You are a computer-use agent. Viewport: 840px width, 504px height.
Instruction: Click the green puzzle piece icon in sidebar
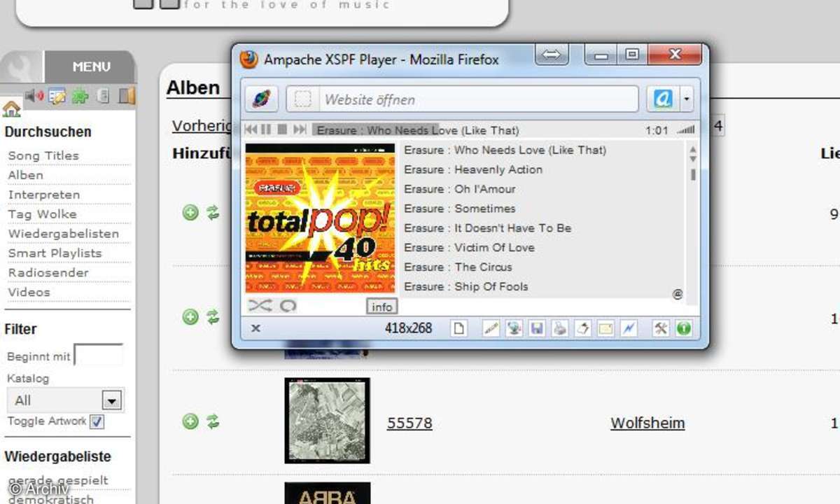80,96
